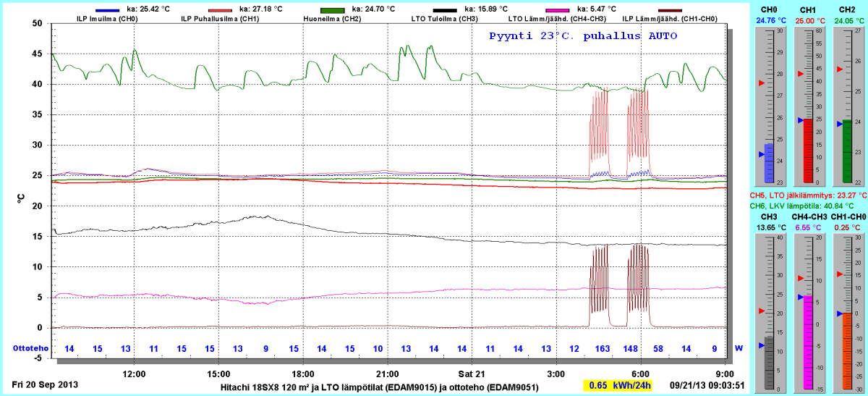This screenshot has width=868, height=396.
Task: Click the 50 label on the chart y-axis
Action: [36, 23]
